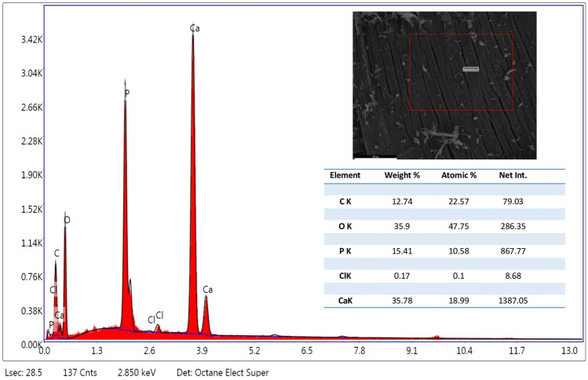Click the Weight % column header

click(x=402, y=175)
